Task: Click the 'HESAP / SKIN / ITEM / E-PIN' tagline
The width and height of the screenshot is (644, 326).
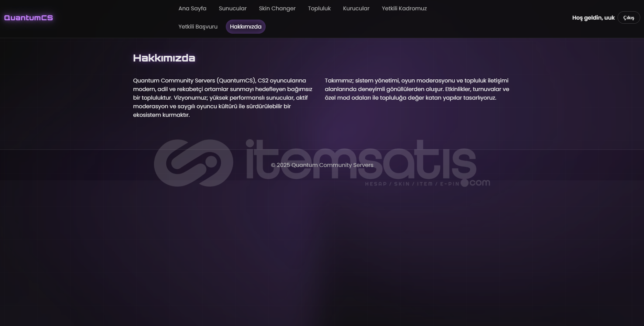Action: pos(412,184)
